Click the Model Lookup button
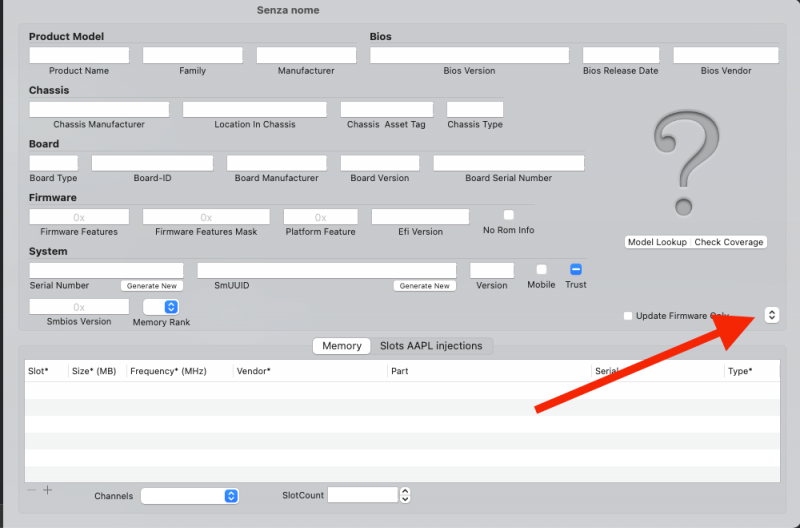 (x=657, y=242)
